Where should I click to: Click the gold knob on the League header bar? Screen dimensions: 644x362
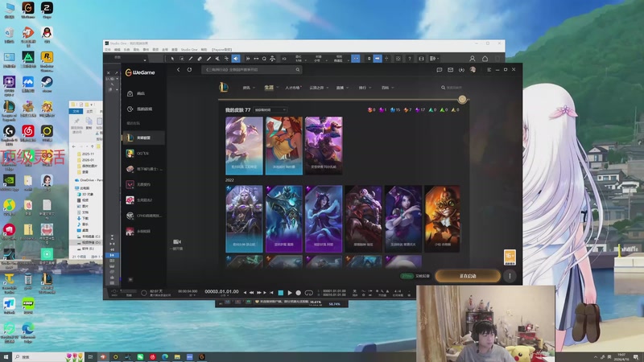pyautogui.click(x=462, y=99)
